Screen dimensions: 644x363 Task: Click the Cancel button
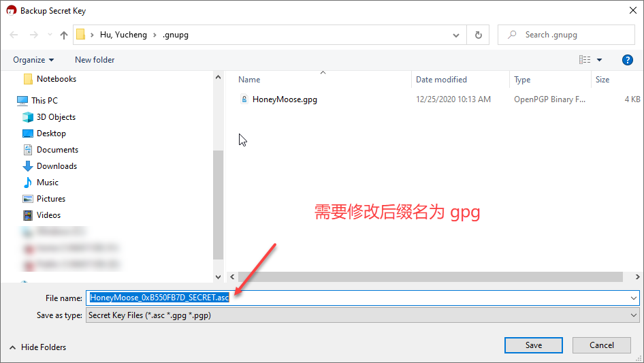pyautogui.click(x=602, y=345)
